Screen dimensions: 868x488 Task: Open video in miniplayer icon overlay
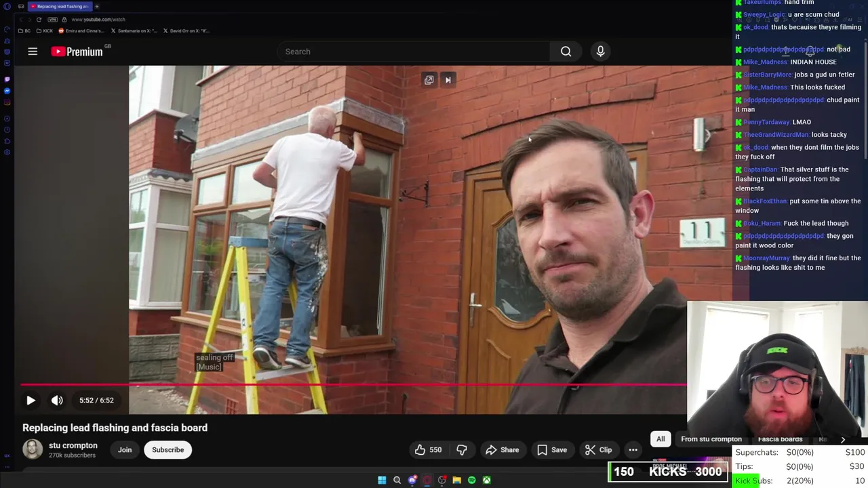coord(429,80)
